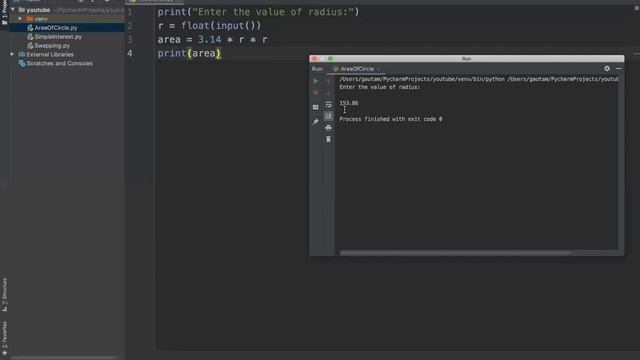Open the Project tool window side tab
The image size is (640, 360).
click(x=4, y=12)
